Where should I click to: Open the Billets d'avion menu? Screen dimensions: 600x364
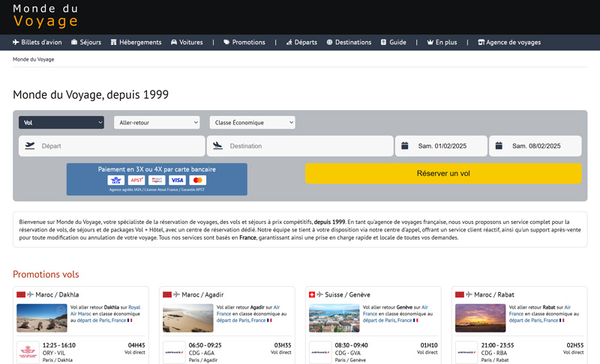click(37, 43)
